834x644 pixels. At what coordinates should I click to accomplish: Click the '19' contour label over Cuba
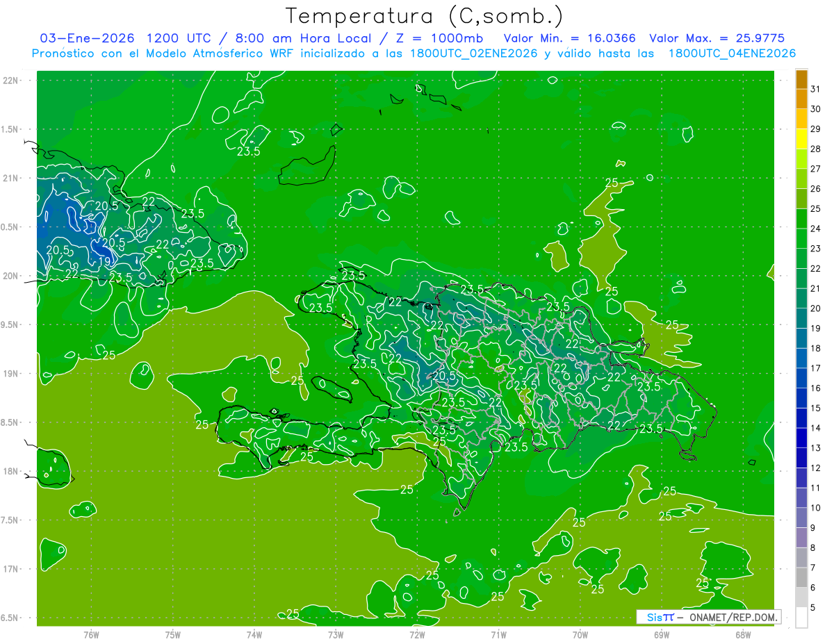(104, 262)
